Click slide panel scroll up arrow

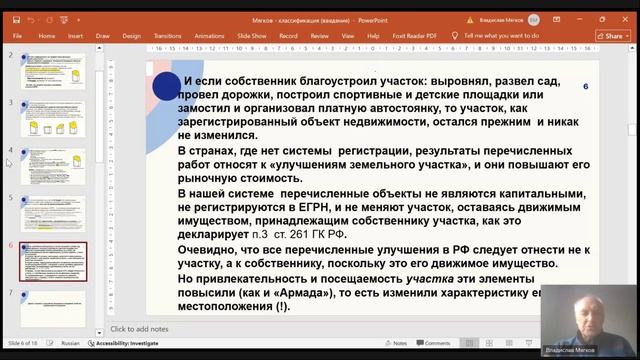coord(99,48)
